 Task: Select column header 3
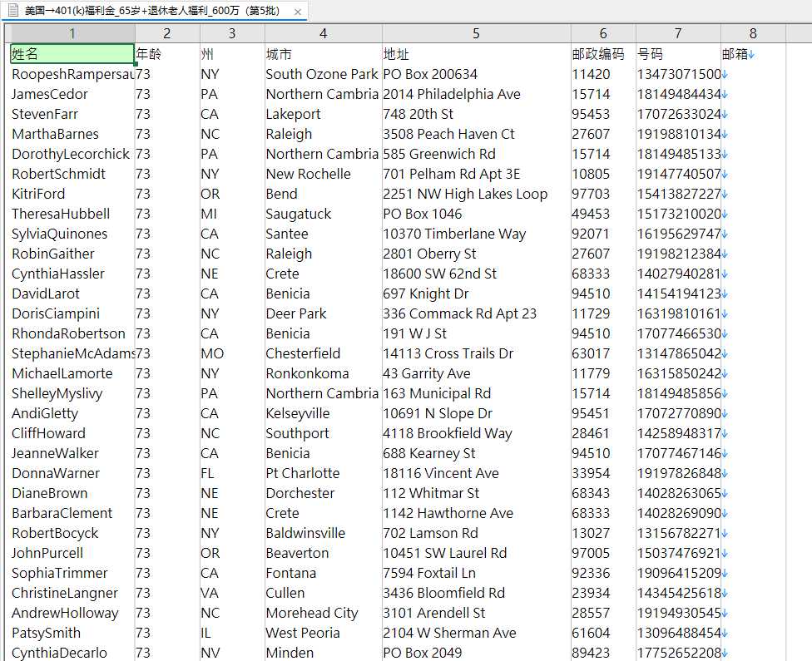[232, 33]
